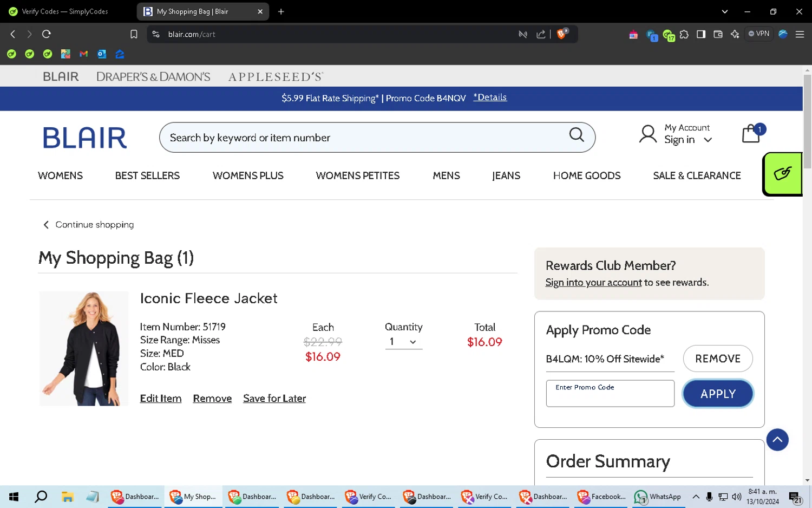Open the tab search dropdown arrow
The height and width of the screenshot is (508, 812).
coord(725,11)
